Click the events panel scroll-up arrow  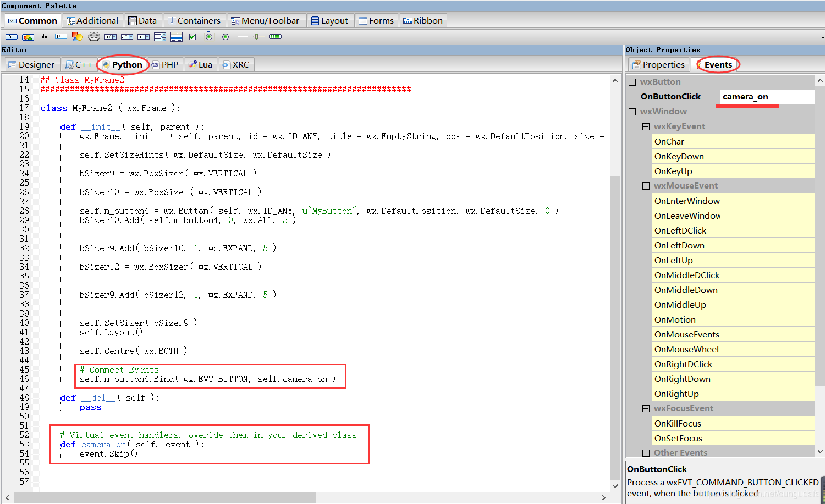pos(820,80)
